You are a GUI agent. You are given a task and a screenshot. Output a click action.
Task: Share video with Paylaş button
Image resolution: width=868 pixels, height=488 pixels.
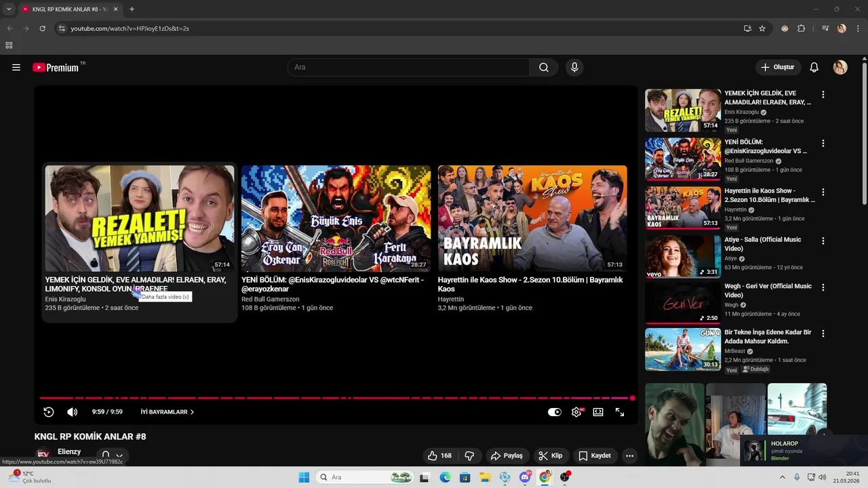click(507, 455)
